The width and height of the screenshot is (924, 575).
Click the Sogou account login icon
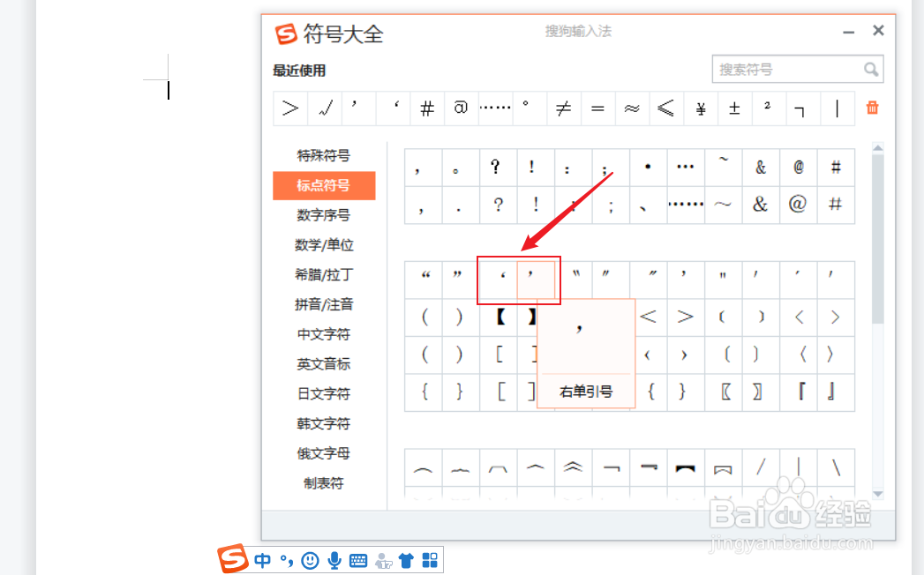point(383,560)
